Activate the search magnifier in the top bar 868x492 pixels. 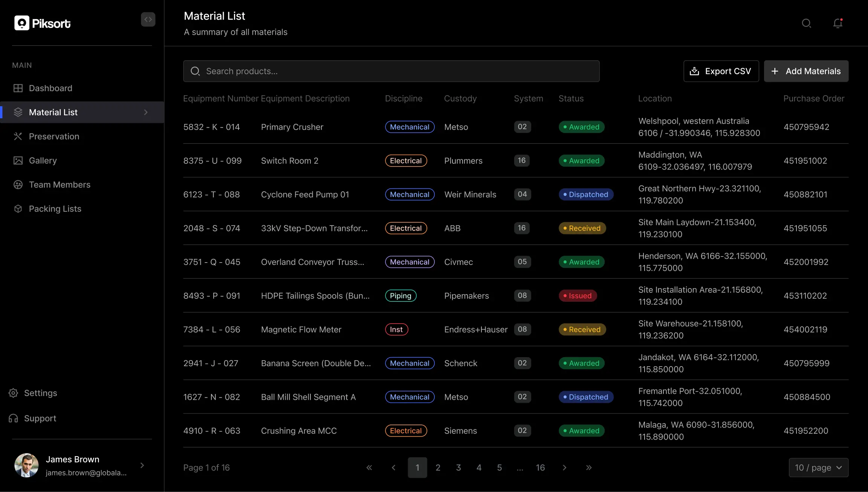[x=806, y=23]
